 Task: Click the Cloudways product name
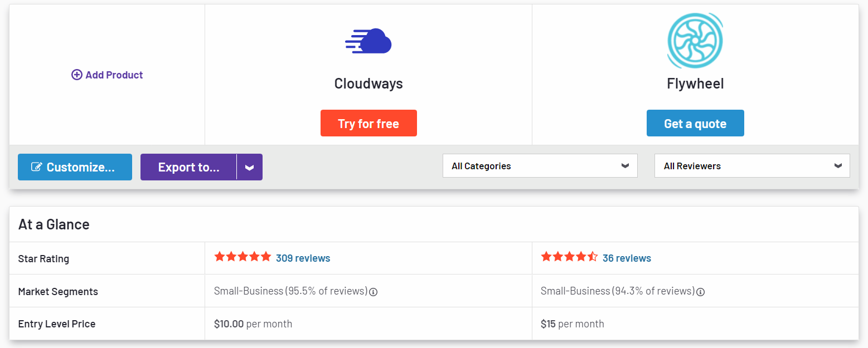368,84
